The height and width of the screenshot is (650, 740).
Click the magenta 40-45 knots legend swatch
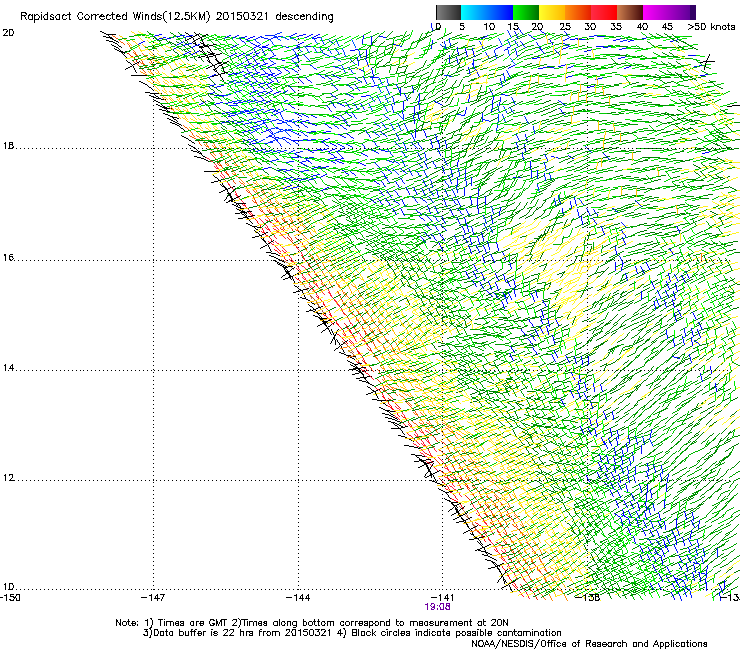[x=656, y=12]
